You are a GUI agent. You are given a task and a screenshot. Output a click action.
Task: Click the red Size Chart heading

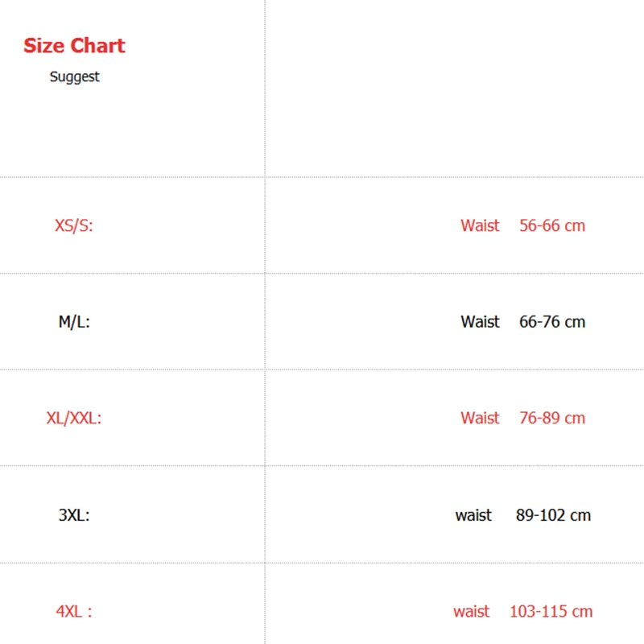74,46
